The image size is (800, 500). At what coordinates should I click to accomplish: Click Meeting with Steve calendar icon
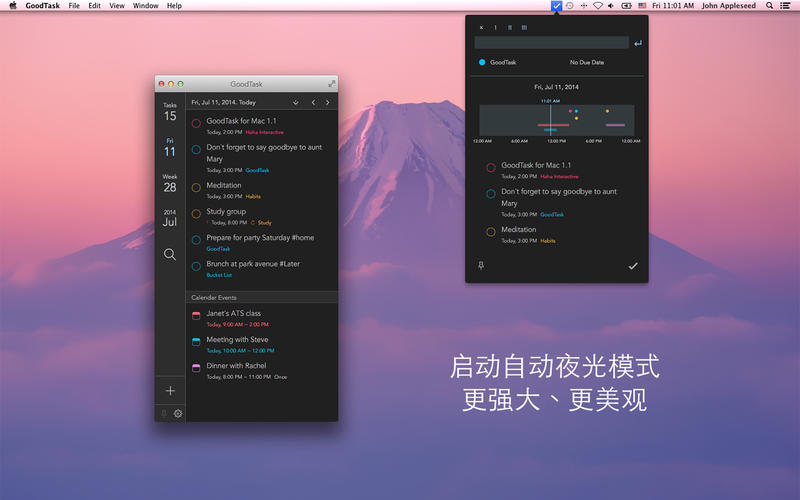(196, 342)
